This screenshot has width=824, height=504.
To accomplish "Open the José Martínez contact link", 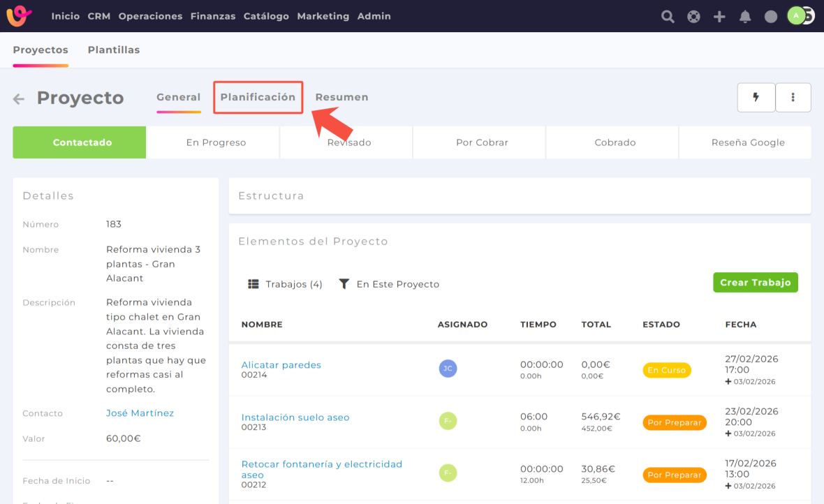I will coord(140,413).
